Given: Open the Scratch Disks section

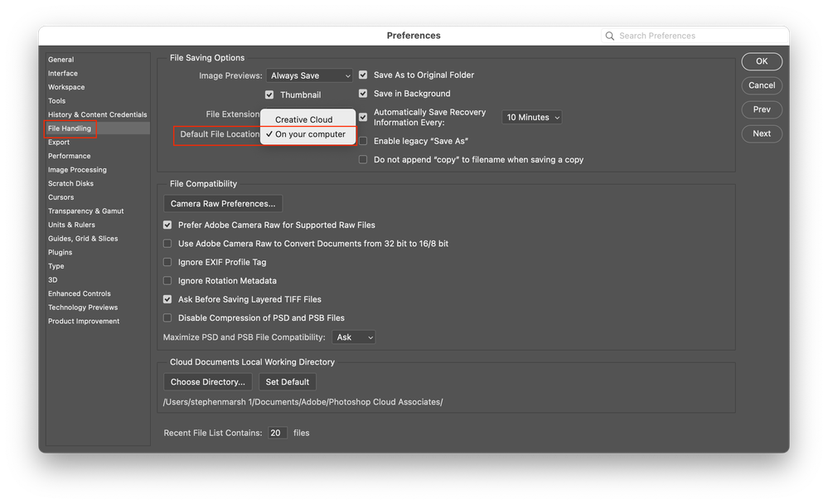Looking at the screenshot, I should click(x=70, y=183).
